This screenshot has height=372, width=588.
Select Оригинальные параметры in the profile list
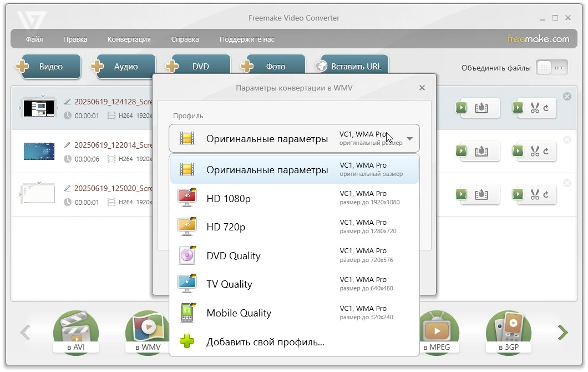294,170
